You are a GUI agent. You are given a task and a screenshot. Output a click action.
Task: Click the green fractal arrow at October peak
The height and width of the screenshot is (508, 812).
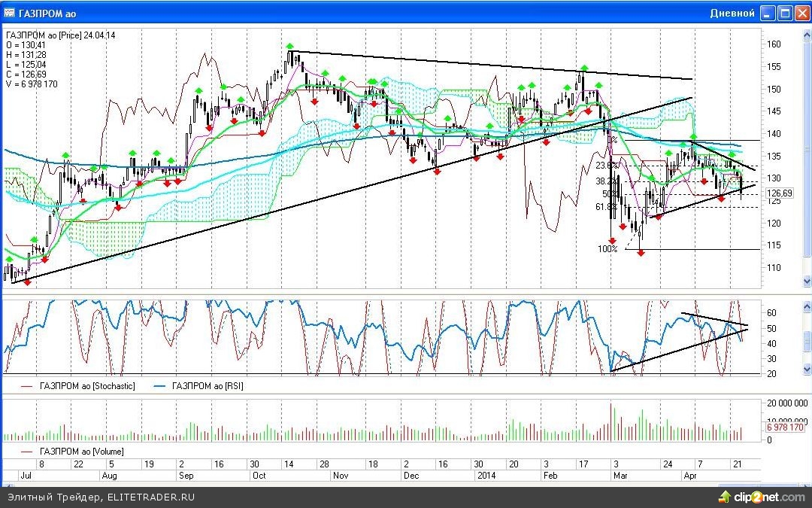tap(290, 46)
